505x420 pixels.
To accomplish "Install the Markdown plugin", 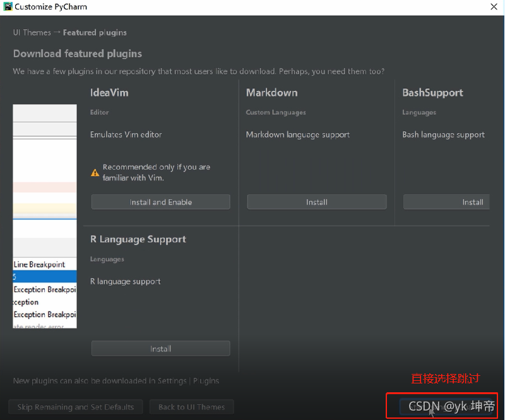I will (317, 202).
